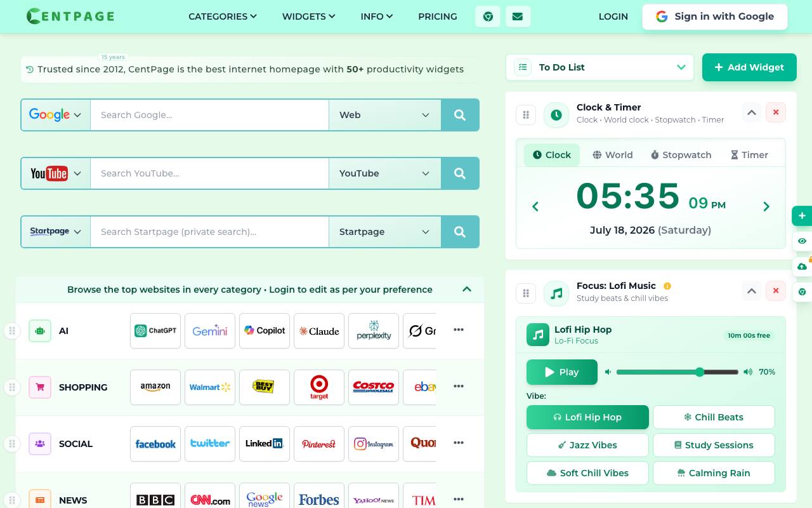The image size is (812, 508).
Task: Open the Startpage engine logo dropdown
Action: click(56, 232)
